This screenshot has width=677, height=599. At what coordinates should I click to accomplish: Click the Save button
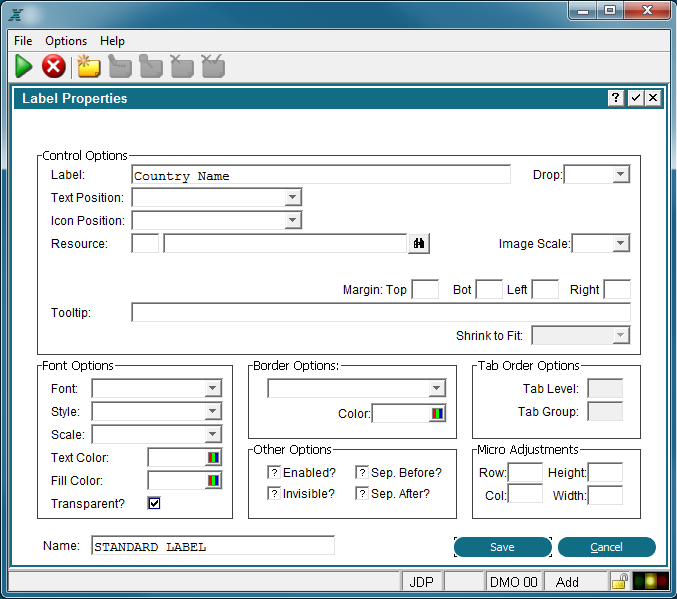[503, 547]
